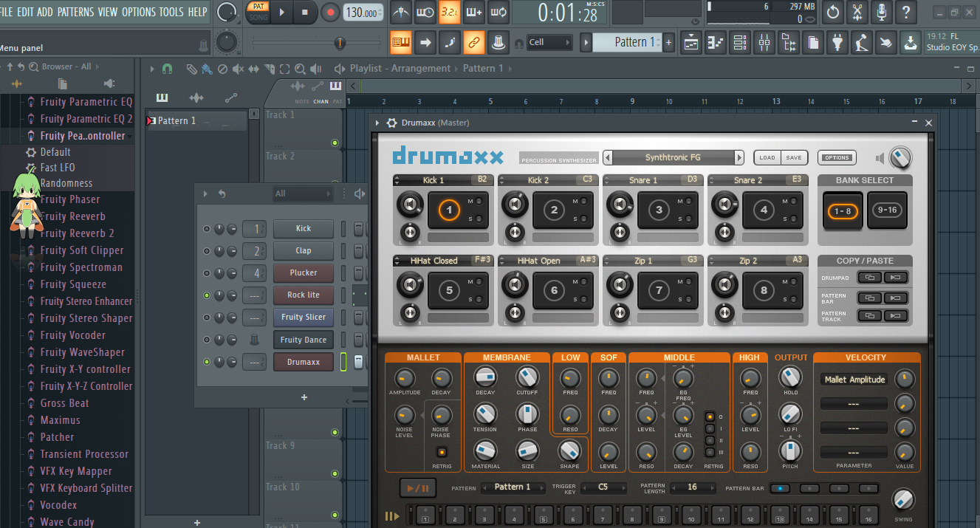This screenshot has height=528, width=980.
Task: Open the All channel filter dropdown
Action: pos(301,193)
